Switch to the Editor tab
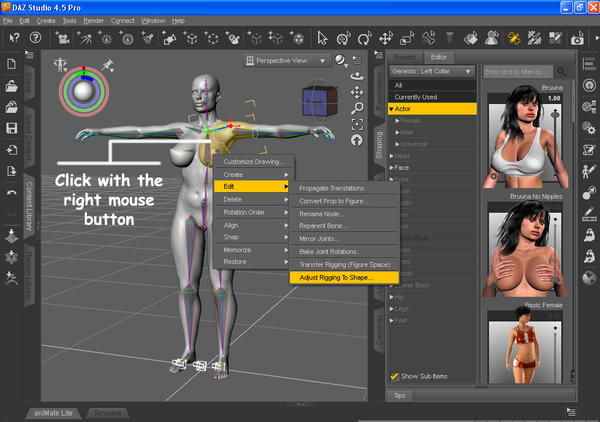600x422 pixels. [439, 57]
